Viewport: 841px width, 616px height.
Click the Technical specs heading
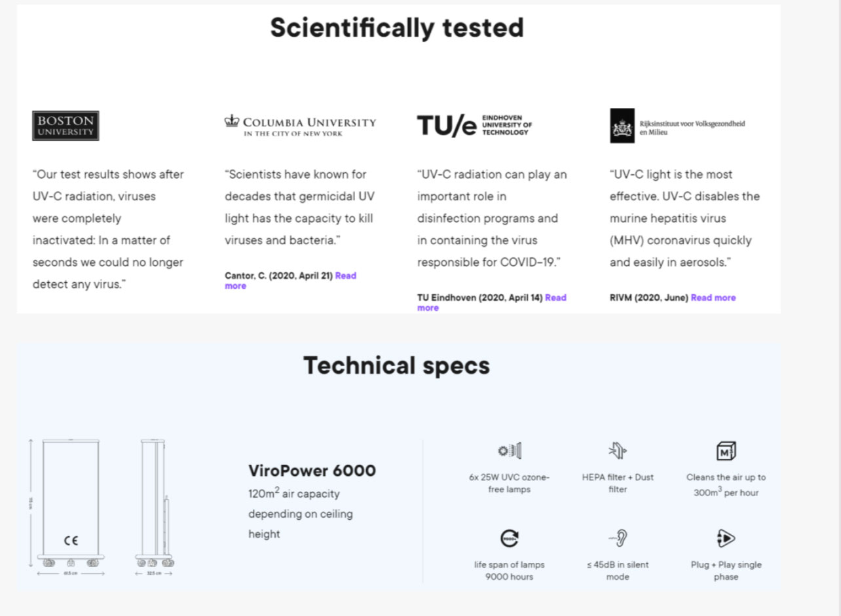(396, 365)
